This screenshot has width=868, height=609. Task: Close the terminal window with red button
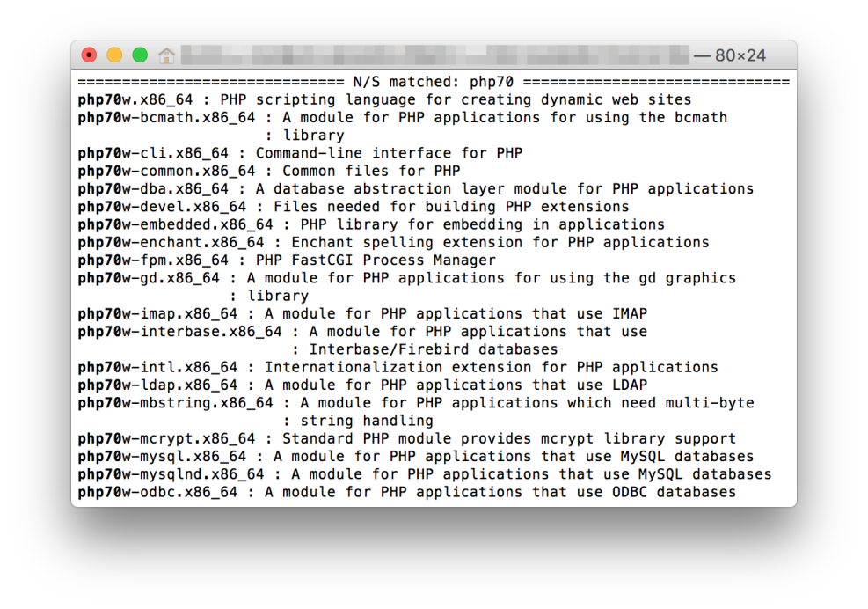(89, 55)
